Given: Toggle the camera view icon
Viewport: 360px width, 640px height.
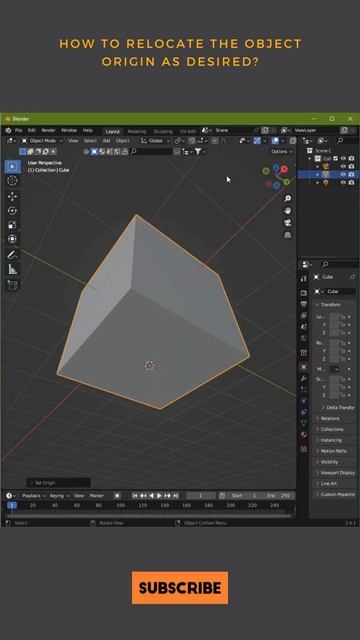Looking at the screenshot, I should pyautogui.click(x=288, y=223).
